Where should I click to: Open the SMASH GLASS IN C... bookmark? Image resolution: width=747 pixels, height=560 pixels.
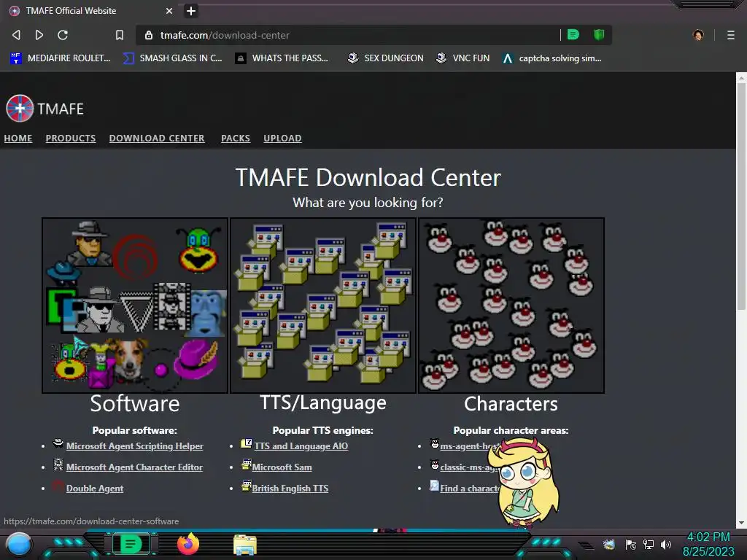[172, 58]
